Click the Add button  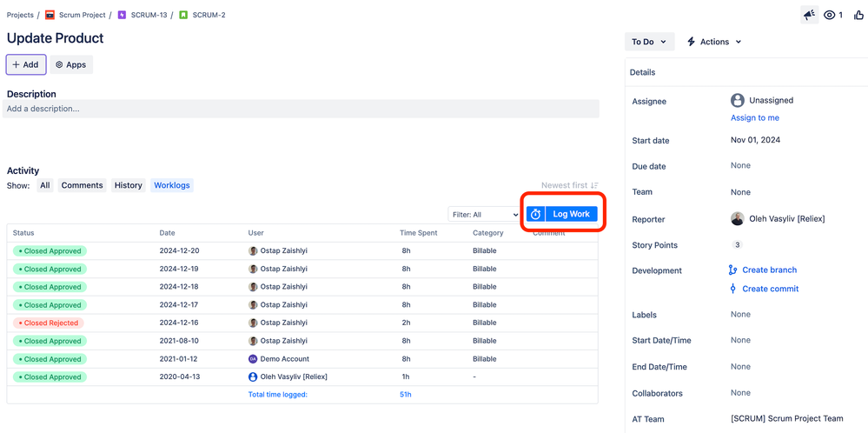(x=26, y=65)
